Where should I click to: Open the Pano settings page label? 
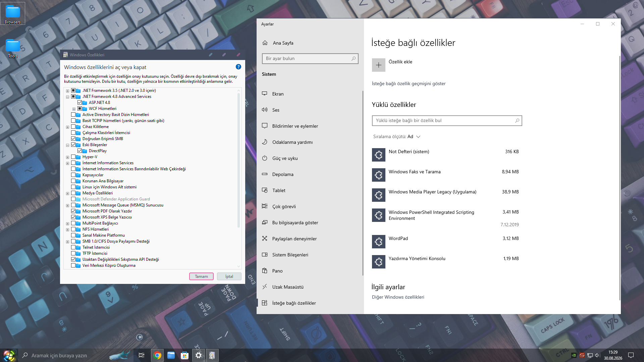[x=277, y=271]
